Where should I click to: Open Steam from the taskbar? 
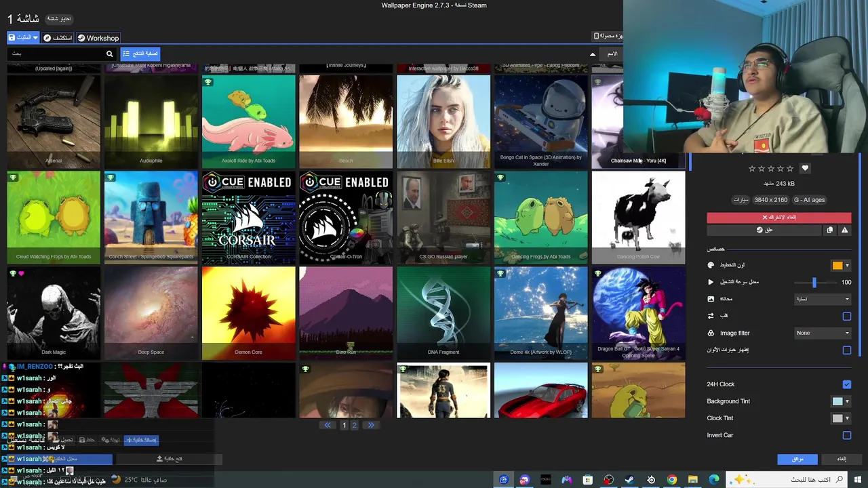click(x=629, y=480)
